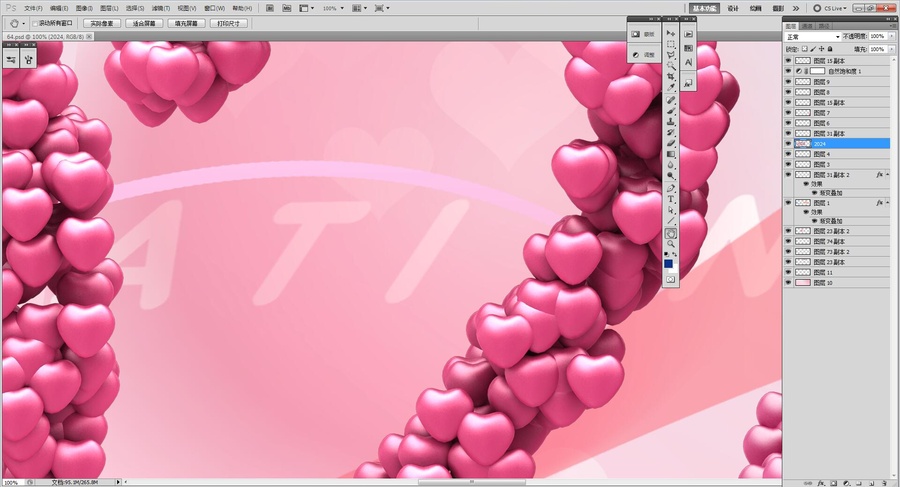
Task: Collapse effects of 图层 31 副本 2
Action: coord(888,175)
